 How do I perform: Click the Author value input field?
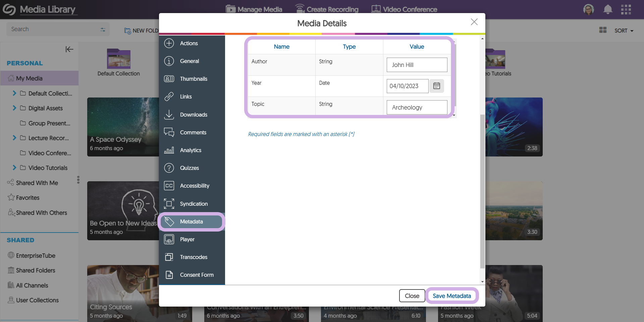point(417,65)
